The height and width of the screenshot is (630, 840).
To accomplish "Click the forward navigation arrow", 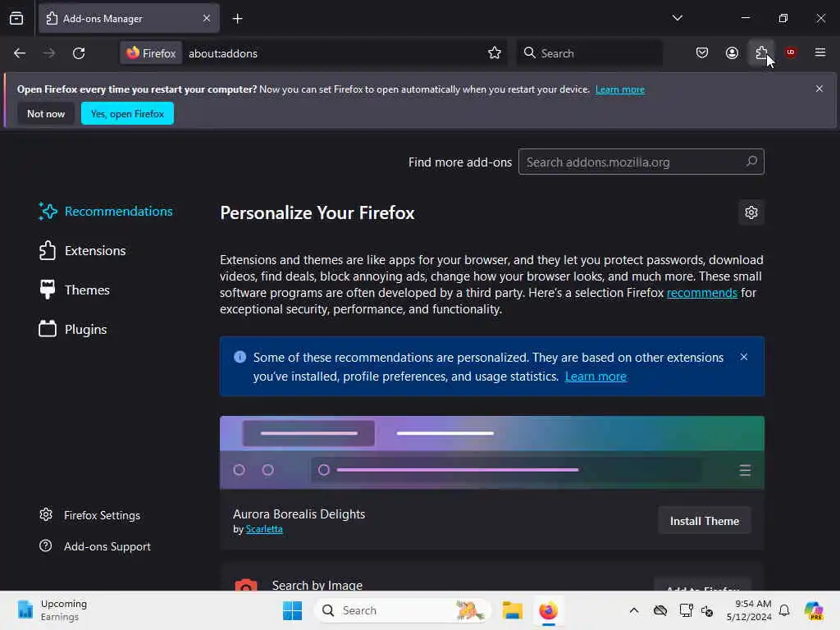I will click(x=49, y=53).
